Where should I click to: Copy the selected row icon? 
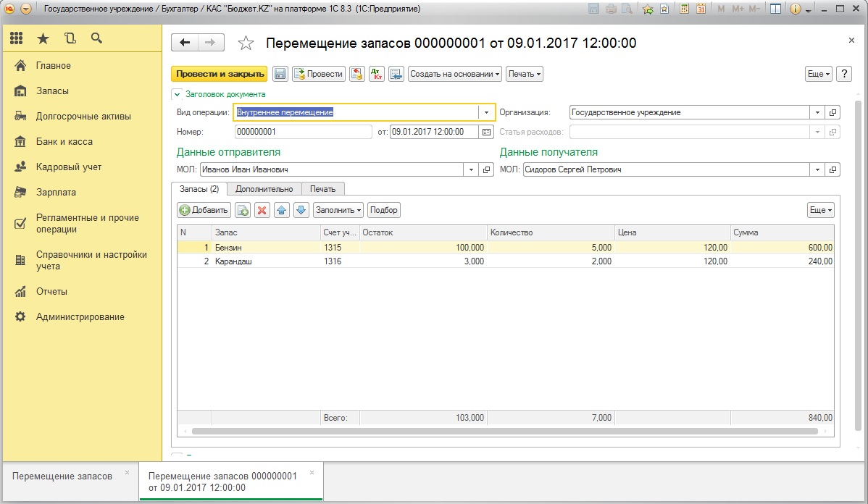click(x=243, y=210)
